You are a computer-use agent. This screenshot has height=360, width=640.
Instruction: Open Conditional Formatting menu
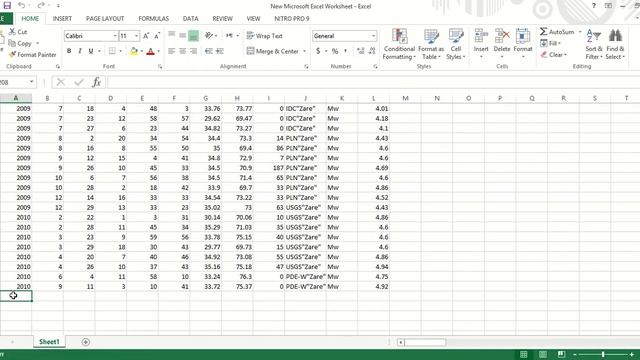[x=399, y=44]
